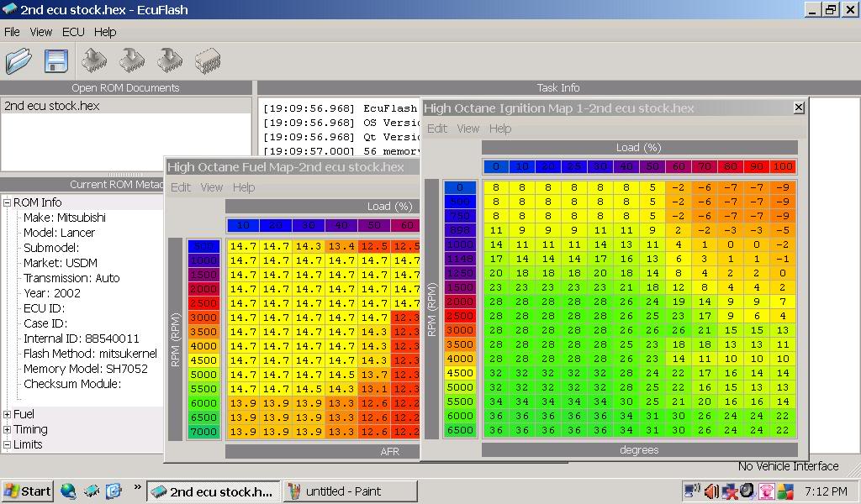Click the third quick launch icon beside the chevron

114,491
